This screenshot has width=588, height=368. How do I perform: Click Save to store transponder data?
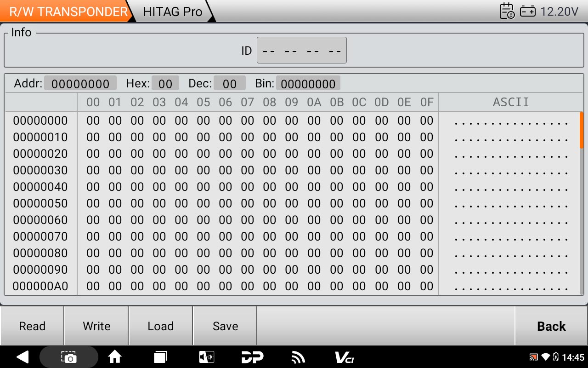coord(225,326)
